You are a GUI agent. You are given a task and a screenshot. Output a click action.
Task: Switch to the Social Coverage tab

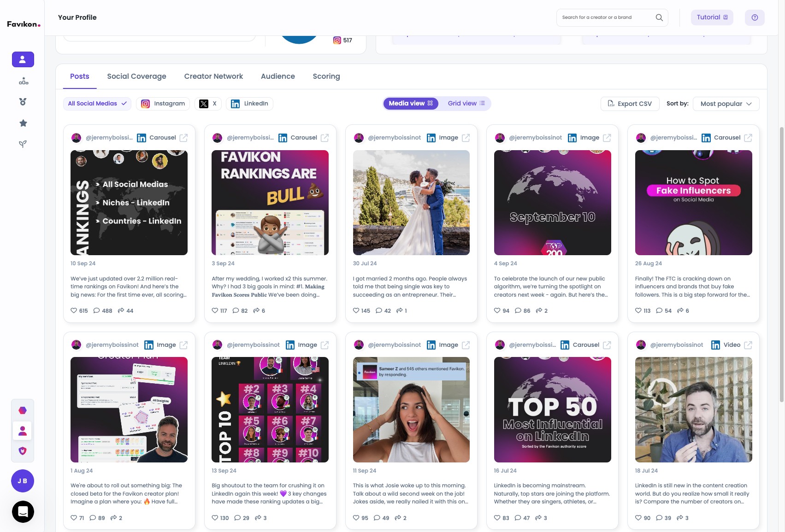(x=136, y=76)
